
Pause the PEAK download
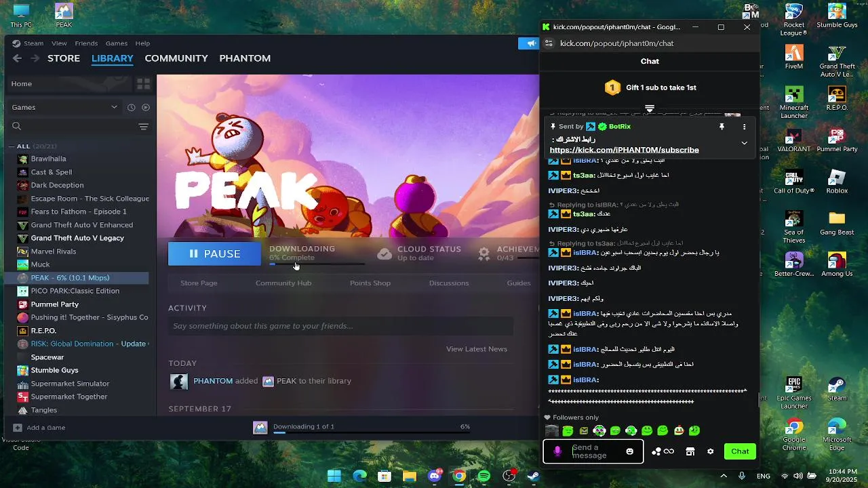click(x=214, y=253)
